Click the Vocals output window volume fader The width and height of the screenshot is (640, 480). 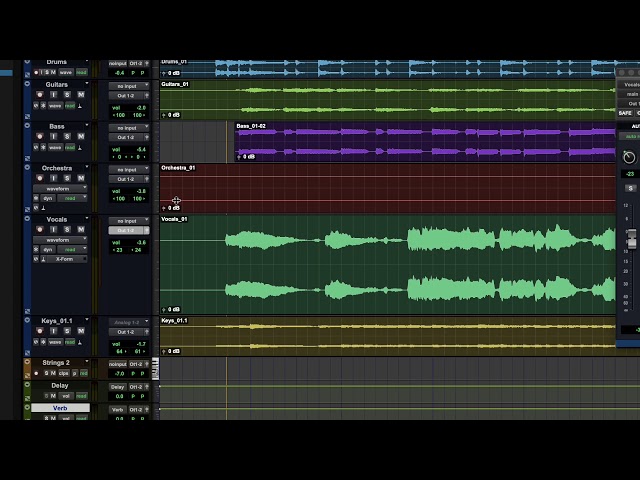[x=631, y=239]
